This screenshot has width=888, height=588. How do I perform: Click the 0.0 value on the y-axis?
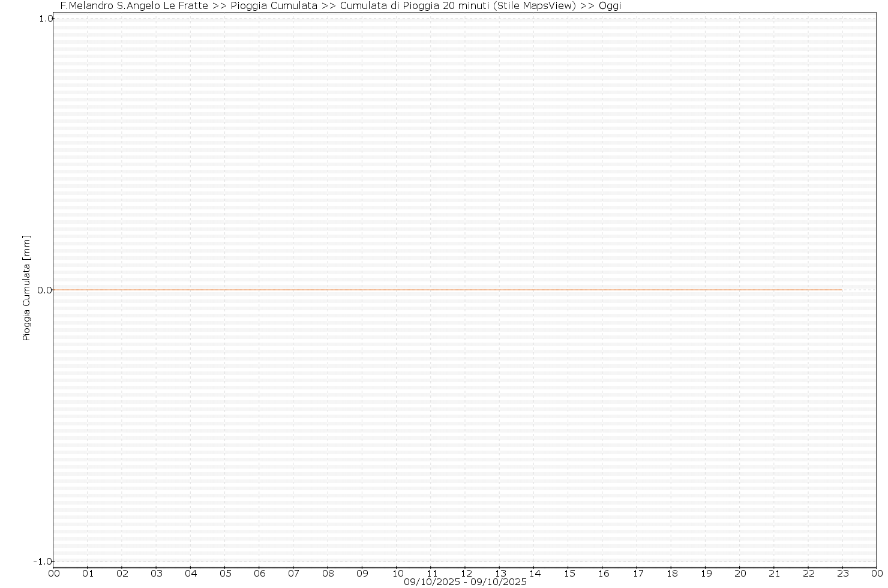[x=44, y=290]
